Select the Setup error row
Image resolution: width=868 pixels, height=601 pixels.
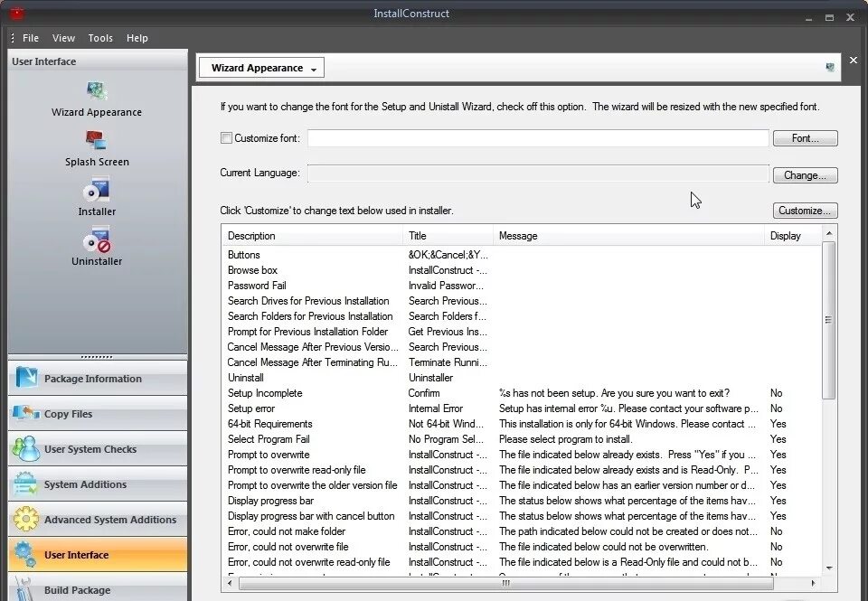tap(522, 409)
